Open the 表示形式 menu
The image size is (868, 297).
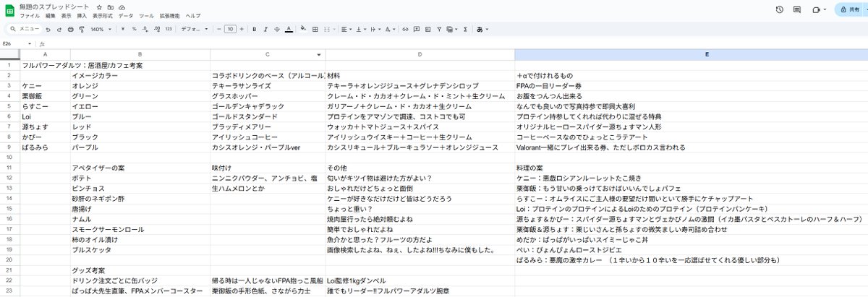pyautogui.click(x=103, y=15)
